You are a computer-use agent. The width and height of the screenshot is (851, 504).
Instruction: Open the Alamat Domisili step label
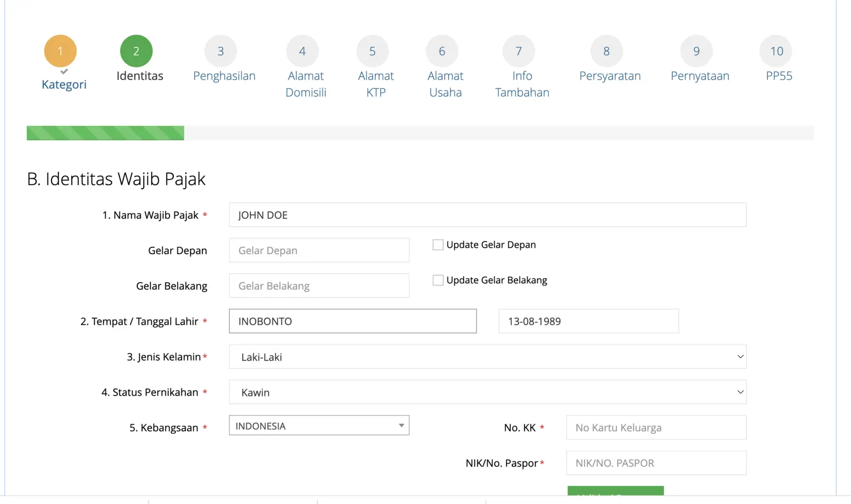click(306, 84)
